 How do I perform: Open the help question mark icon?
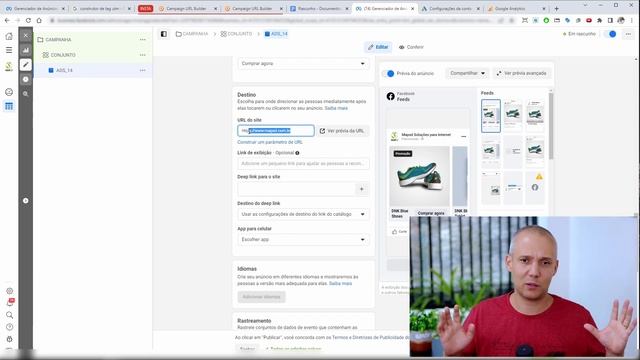click(x=9, y=327)
